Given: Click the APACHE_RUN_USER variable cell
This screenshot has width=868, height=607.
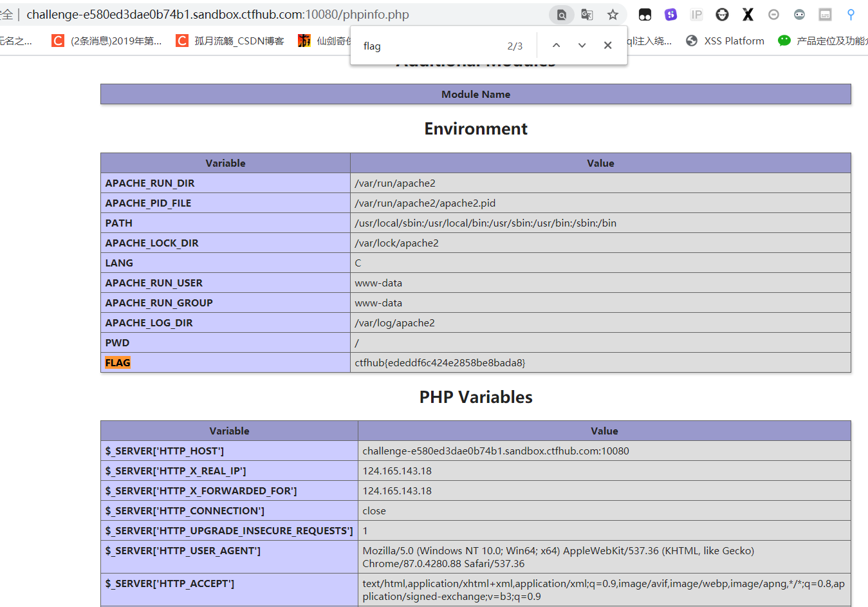Looking at the screenshot, I should 225,283.
